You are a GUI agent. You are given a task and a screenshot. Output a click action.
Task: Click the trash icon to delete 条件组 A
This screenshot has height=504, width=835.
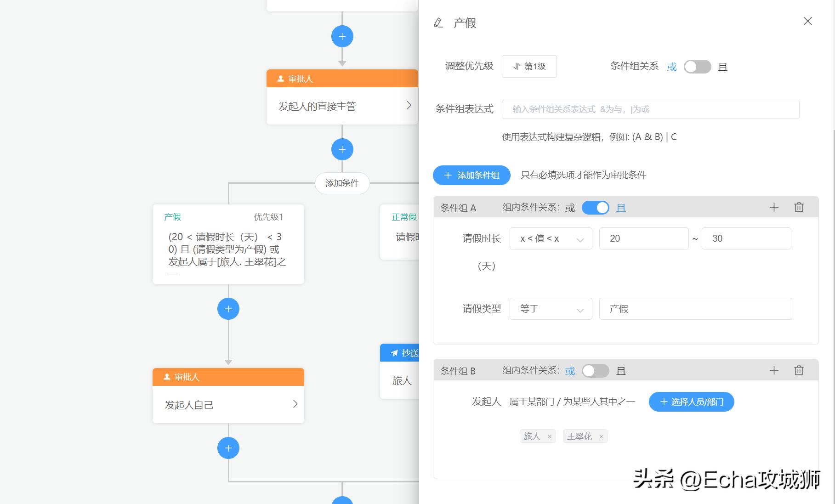tap(799, 207)
